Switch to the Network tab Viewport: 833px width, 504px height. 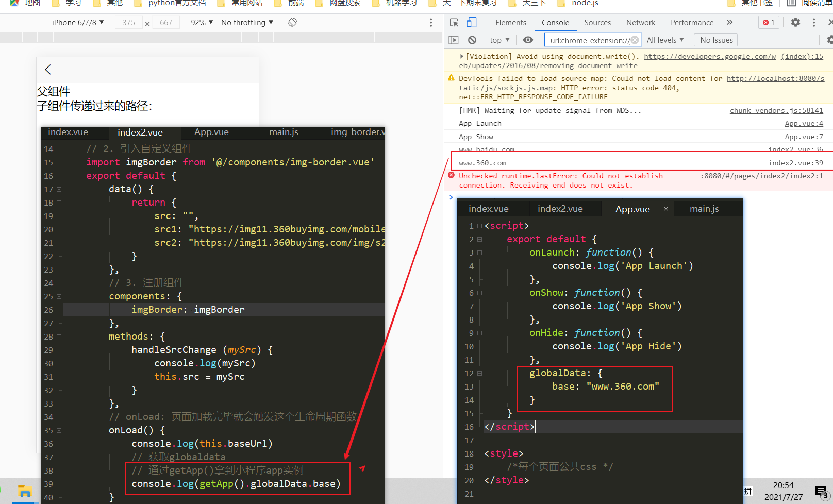click(641, 22)
